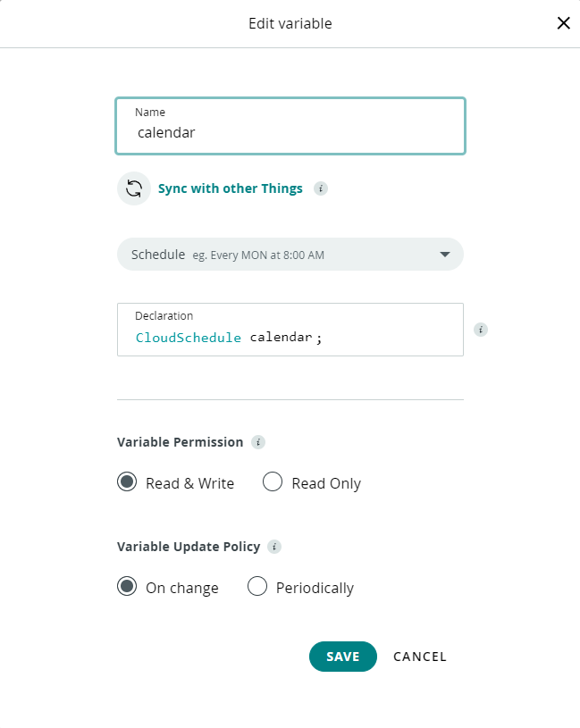Click the Variable Update Policy info icon

pos(275,547)
